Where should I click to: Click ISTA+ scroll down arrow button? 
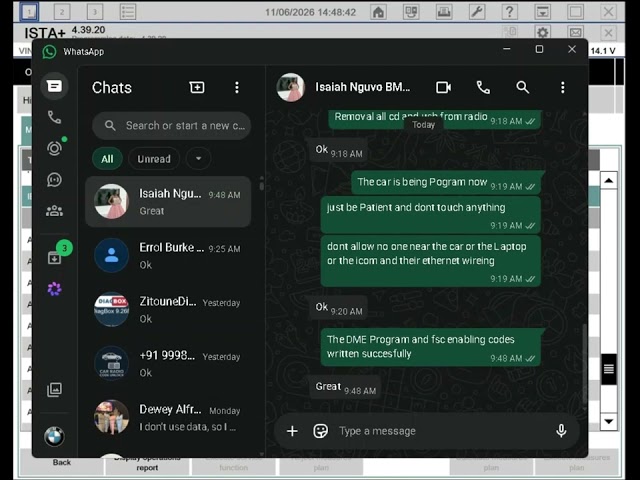(x=609, y=422)
